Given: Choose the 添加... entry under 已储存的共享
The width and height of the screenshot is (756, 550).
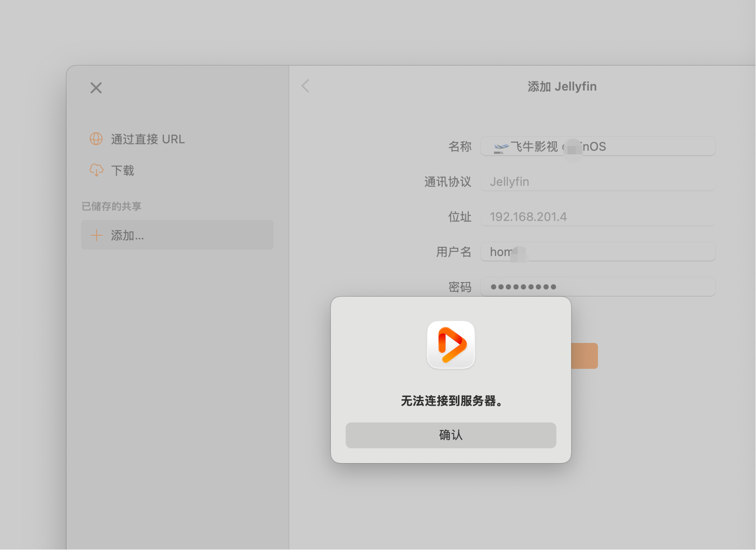Looking at the screenshot, I should (177, 235).
